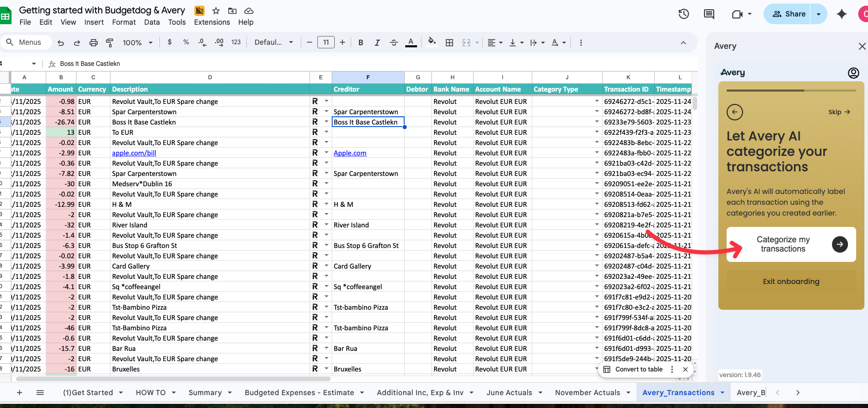Viewport: 868px width, 408px height.
Task: Star this spreadsheet document
Action: pos(216,11)
